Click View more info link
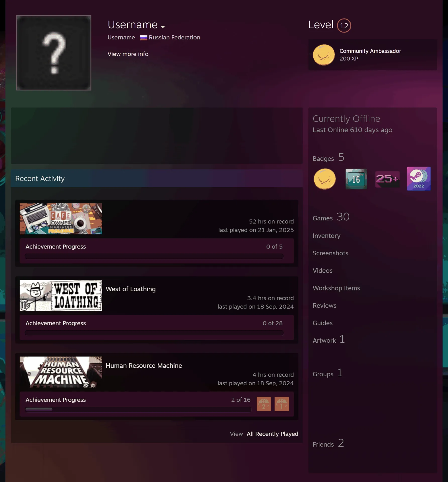Image resolution: width=448 pixels, height=482 pixels. click(x=128, y=54)
